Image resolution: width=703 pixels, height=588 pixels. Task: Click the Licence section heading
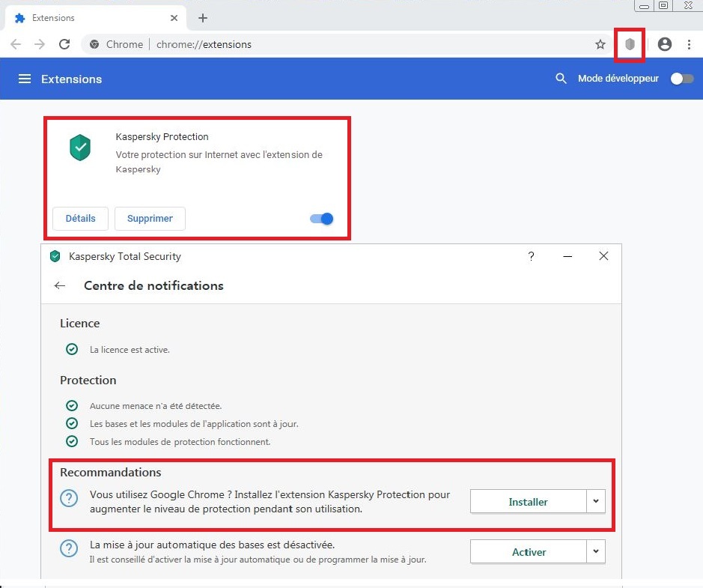(80, 324)
